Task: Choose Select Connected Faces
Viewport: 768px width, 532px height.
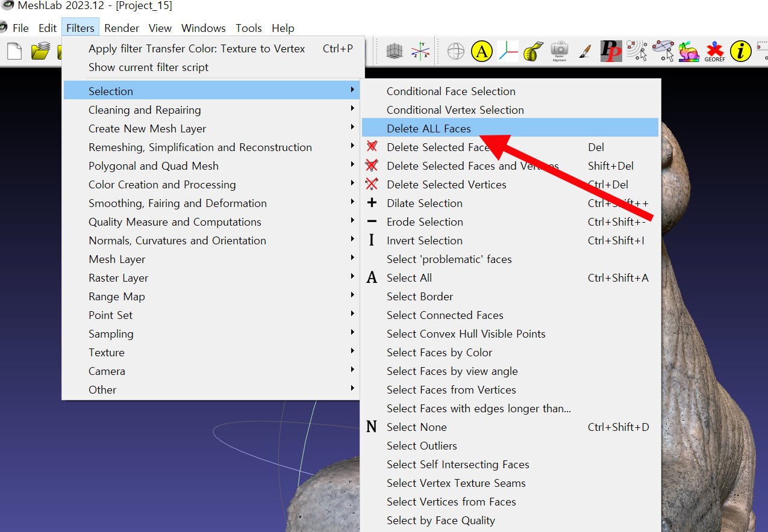Action: coord(510,315)
